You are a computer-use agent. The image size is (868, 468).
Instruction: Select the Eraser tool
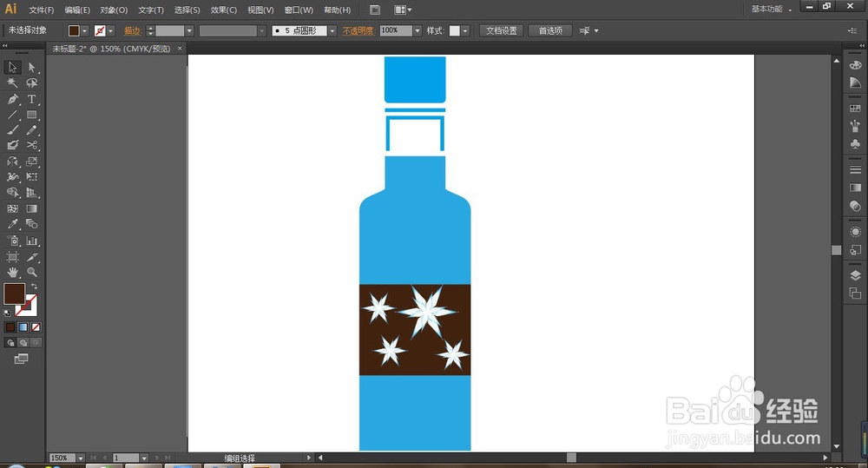[x=12, y=145]
